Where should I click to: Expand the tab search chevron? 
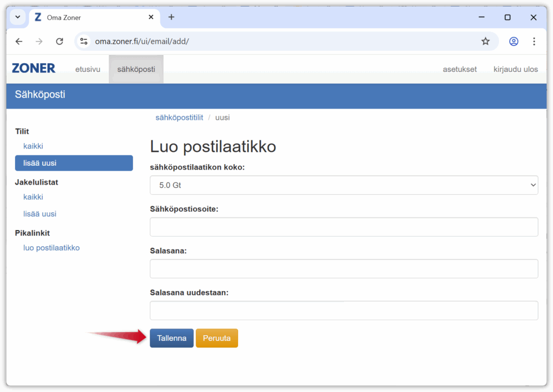[17, 17]
